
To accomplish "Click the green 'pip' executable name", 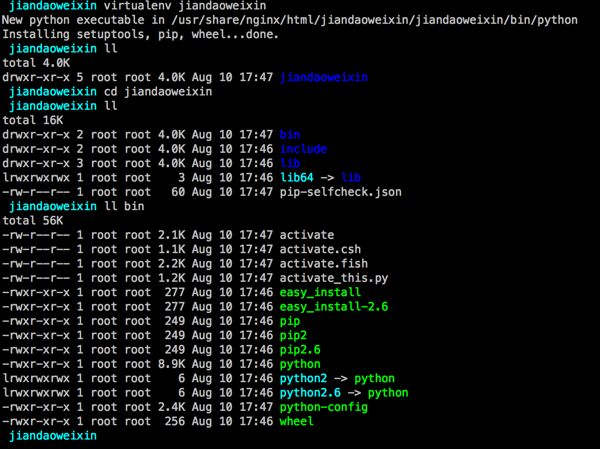I will point(290,321).
